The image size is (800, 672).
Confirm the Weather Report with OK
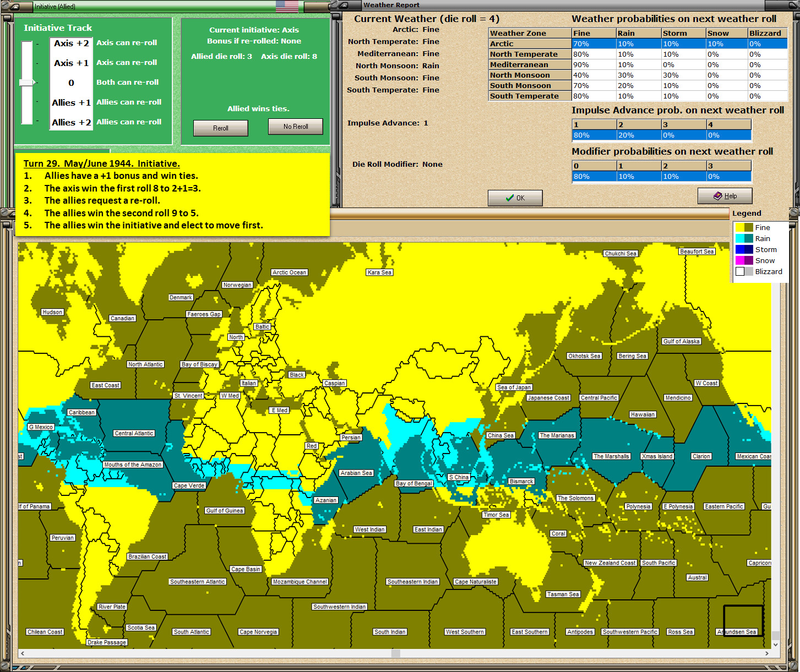[x=515, y=198]
